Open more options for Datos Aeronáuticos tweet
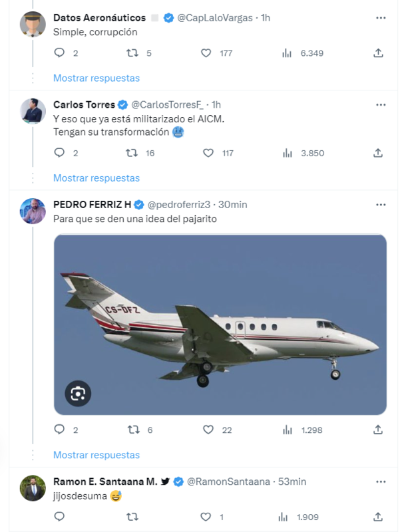The height and width of the screenshot is (532, 416). 381,17
